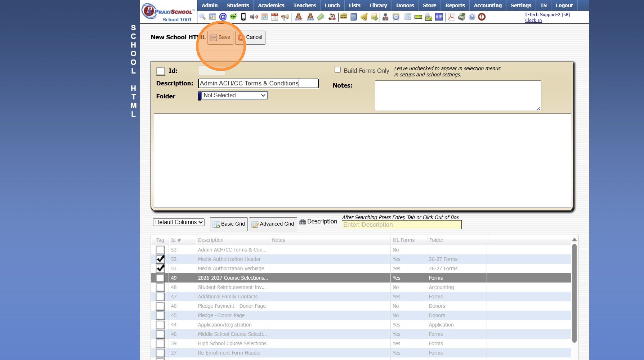The height and width of the screenshot is (360, 644).
Task: Click the large HTML content editor area
Action: point(362,161)
